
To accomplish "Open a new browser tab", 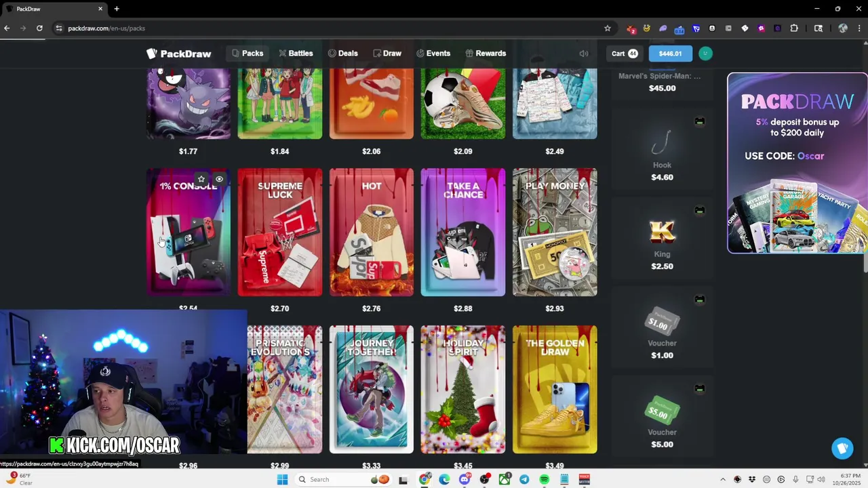I will click(117, 9).
